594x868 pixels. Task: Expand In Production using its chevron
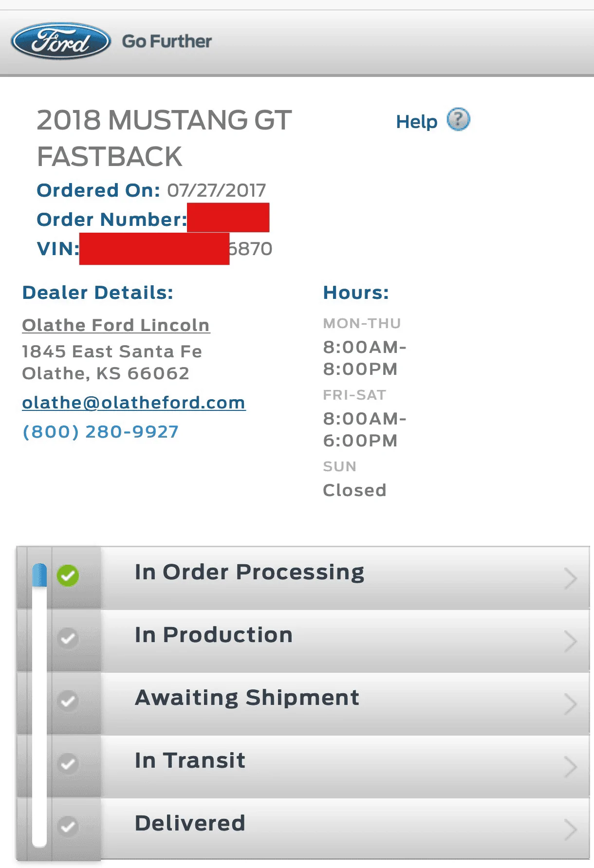pyautogui.click(x=570, y=641)
